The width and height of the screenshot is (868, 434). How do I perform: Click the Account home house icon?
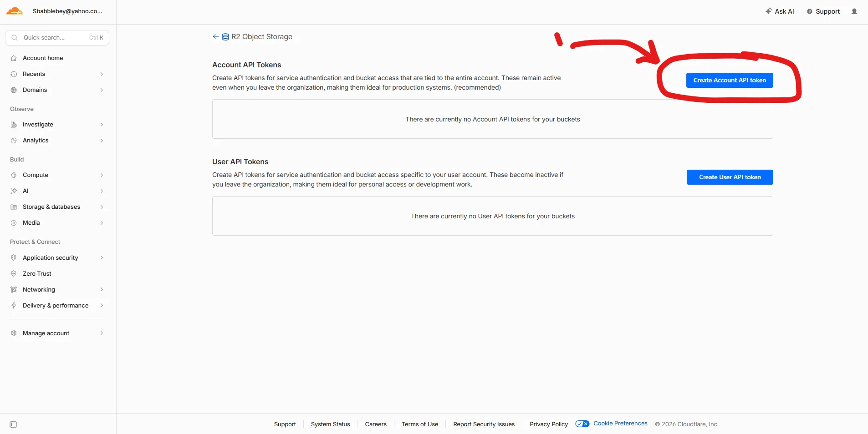tap(14, 58)
